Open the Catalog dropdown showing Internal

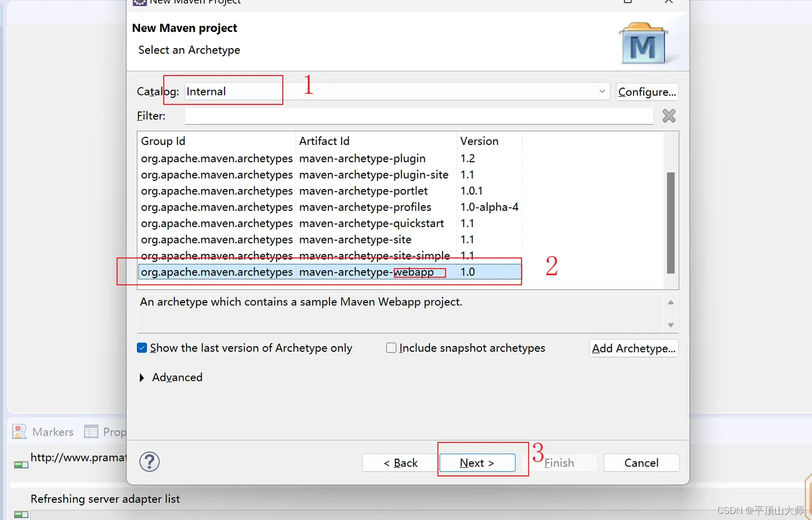pyautogui.click(x=397, y=92)
